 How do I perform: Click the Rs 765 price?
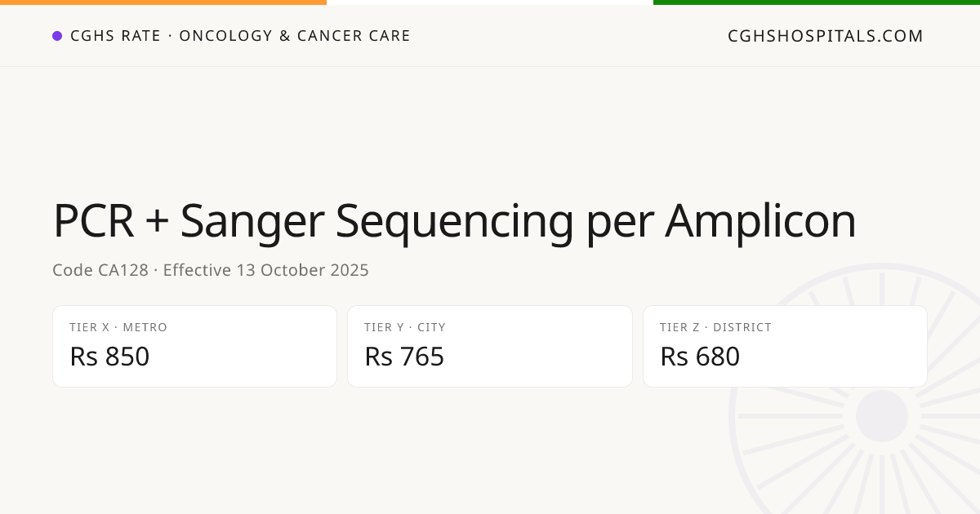[x=404, y=357]
